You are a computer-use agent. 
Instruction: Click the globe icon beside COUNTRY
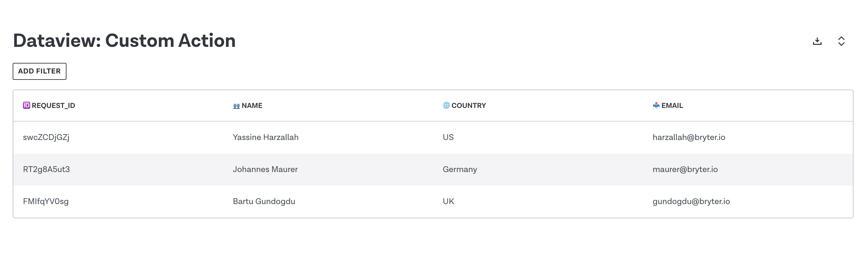point(446,105)
